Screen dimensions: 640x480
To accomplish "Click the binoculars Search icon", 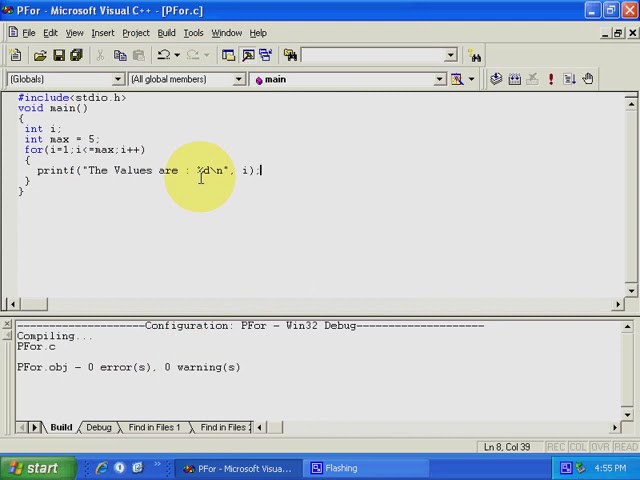I will click(x=475, y=55).
